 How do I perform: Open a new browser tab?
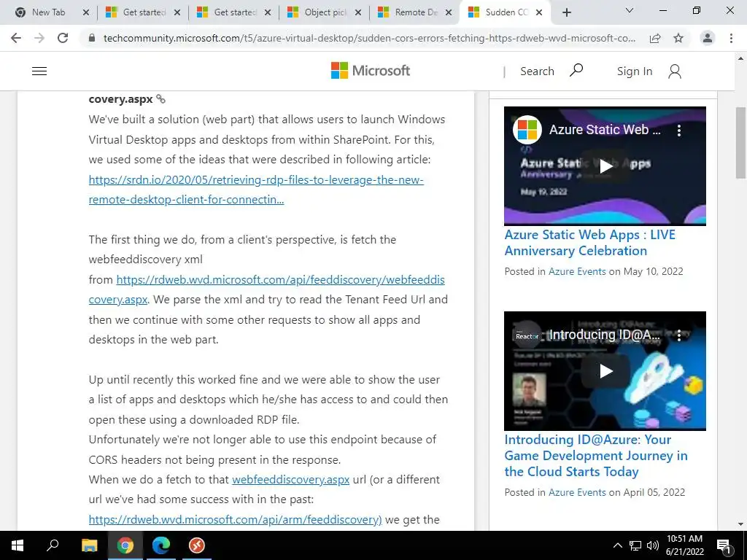coord(566,12)
